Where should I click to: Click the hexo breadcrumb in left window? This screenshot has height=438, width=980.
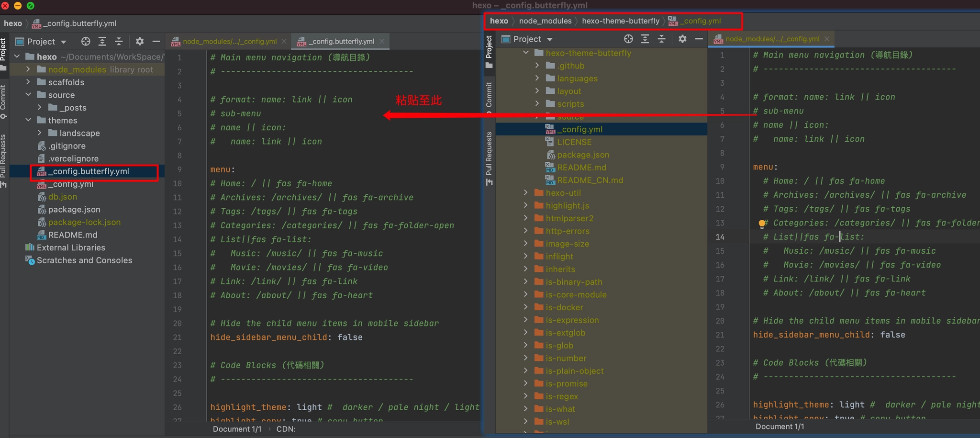[x=13, y=23]
